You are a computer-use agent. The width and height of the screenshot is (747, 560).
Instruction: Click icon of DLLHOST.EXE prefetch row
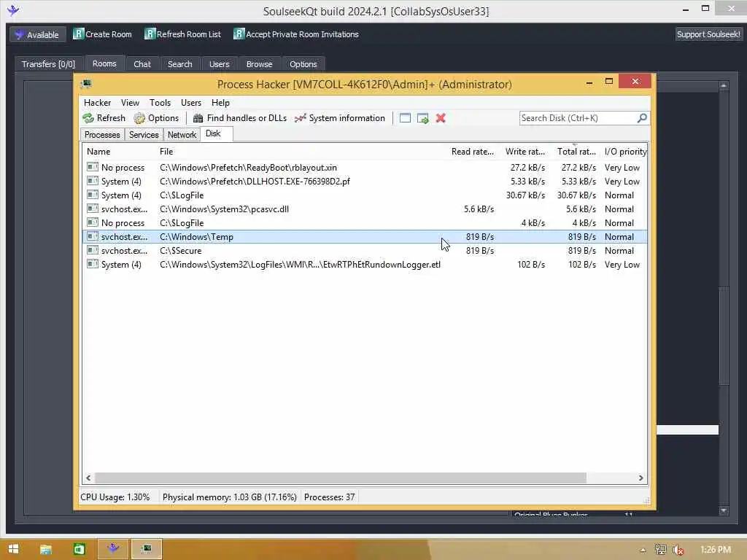[x=93, y=181]
